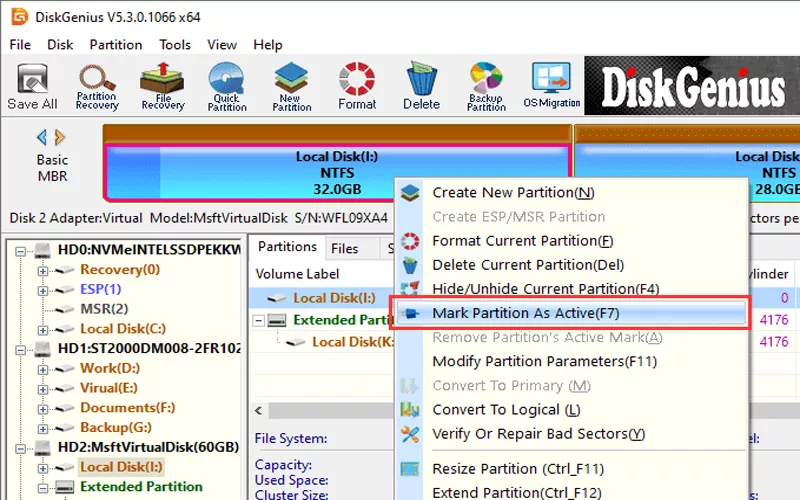800x500 pixels.
Task: Choose Create New Partition(N) from context menu
Action: 570,193
